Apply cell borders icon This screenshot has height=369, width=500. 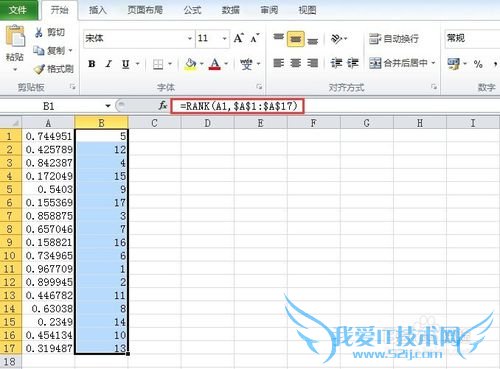(158, 64)
